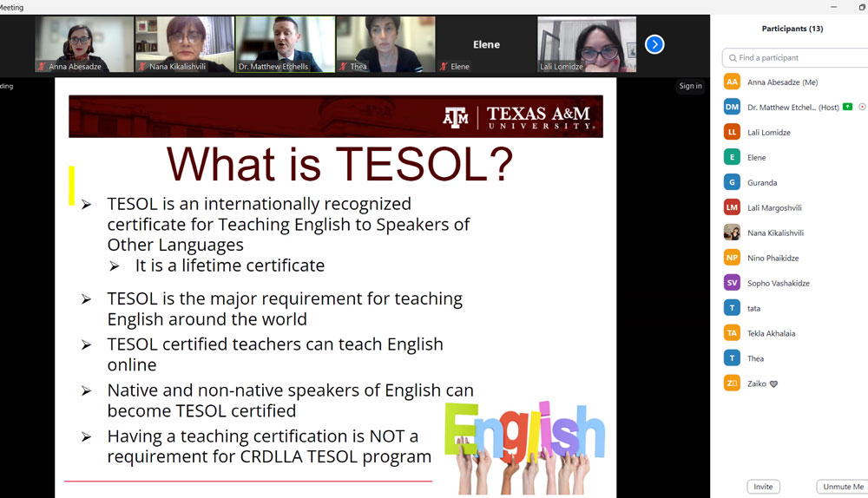
Task: Select Nino Phaikidze in the participants list
Action: coord(773,258)
